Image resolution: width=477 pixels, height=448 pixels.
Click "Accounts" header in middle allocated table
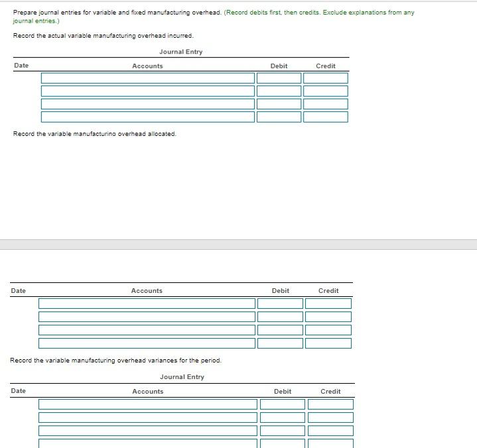147,291
